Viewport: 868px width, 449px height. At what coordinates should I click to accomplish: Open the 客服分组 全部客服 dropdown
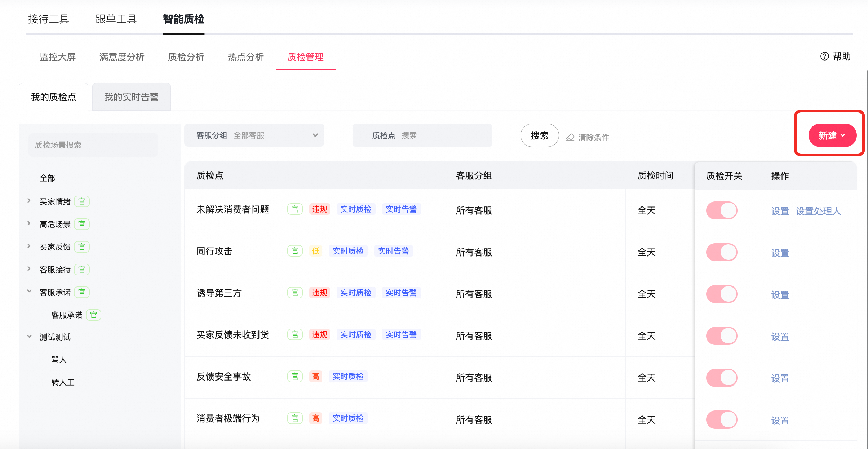tap(254, 135)
